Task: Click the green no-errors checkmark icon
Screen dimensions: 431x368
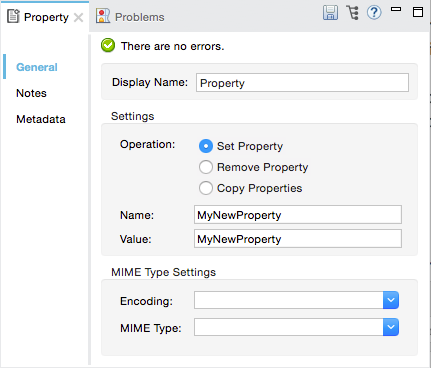Action: [x=108, y=45]
